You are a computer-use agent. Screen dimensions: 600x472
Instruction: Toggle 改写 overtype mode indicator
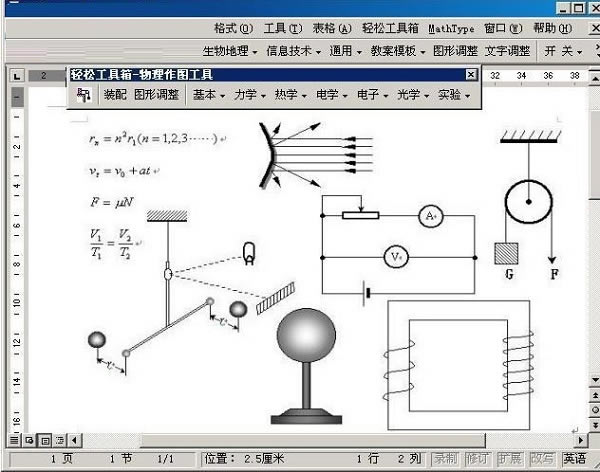541,459
